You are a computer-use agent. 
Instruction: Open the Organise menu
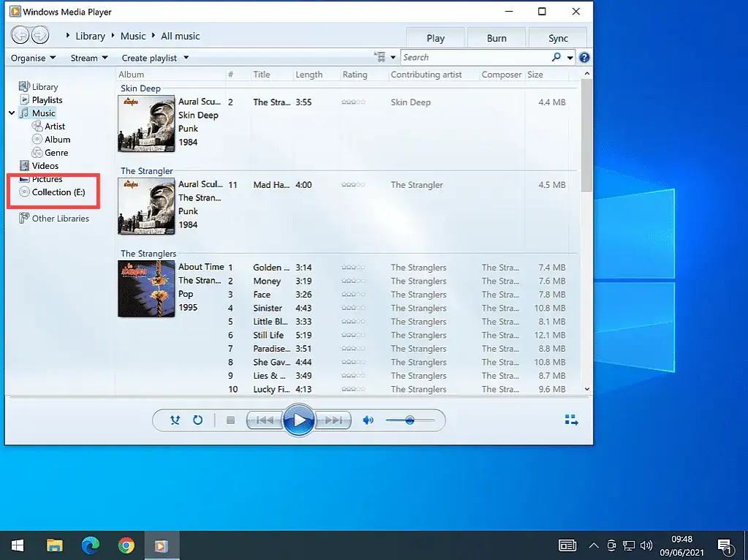(x=34, y=58)
